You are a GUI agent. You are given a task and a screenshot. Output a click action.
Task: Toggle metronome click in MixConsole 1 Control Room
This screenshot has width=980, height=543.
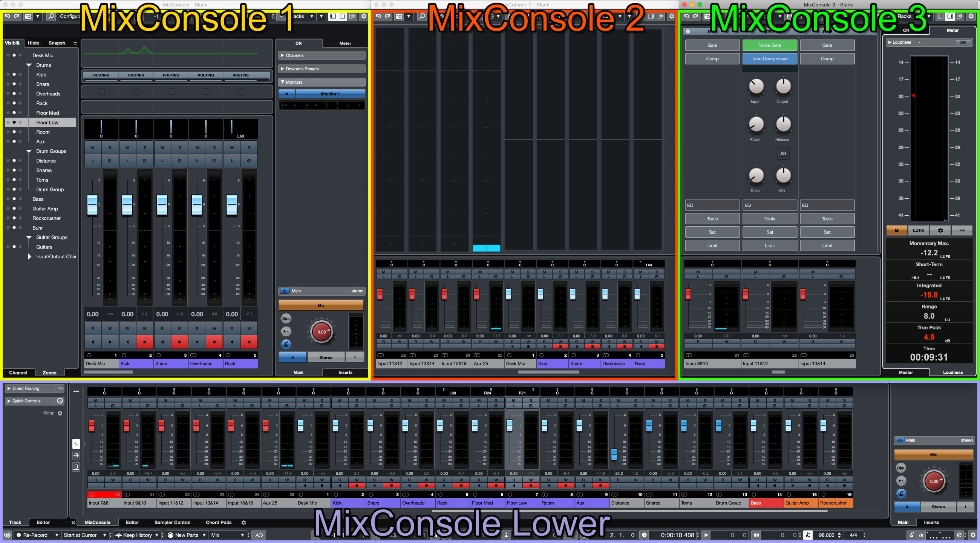click(x=286, y=344)
